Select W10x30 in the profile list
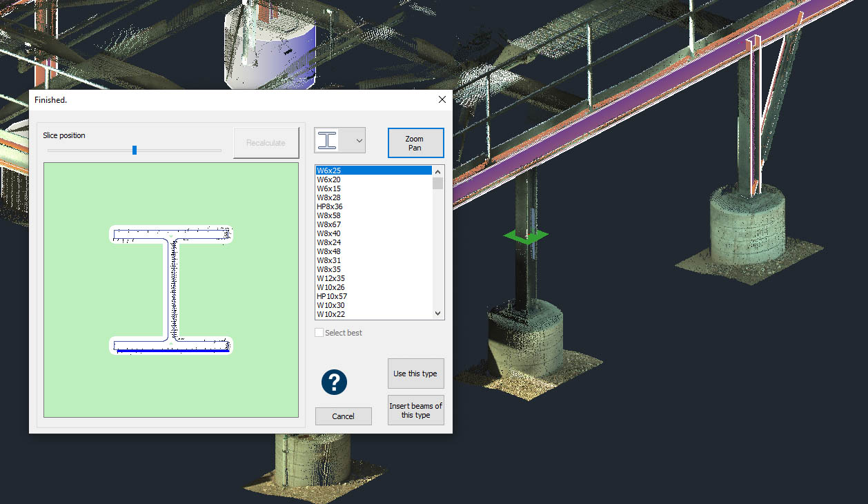 coord(373,305)
